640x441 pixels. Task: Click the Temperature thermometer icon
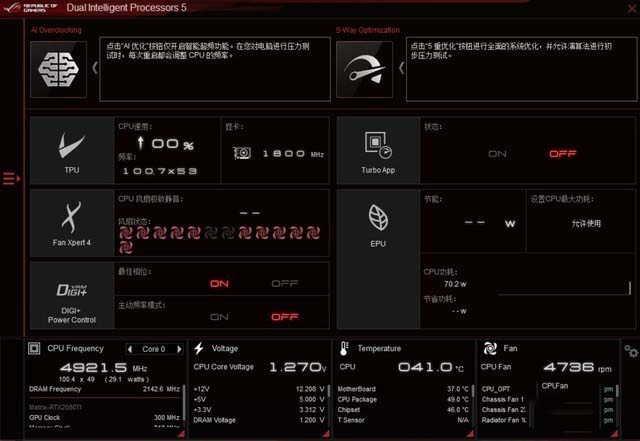344,348
